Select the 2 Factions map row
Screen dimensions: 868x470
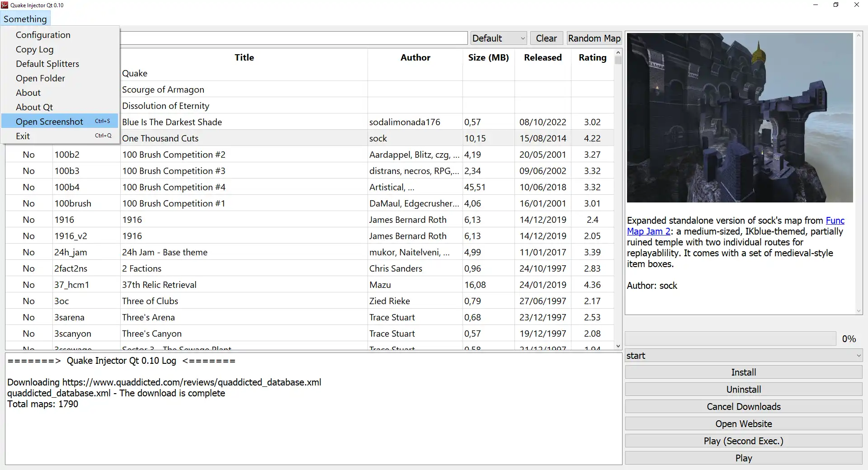[310, 268]
